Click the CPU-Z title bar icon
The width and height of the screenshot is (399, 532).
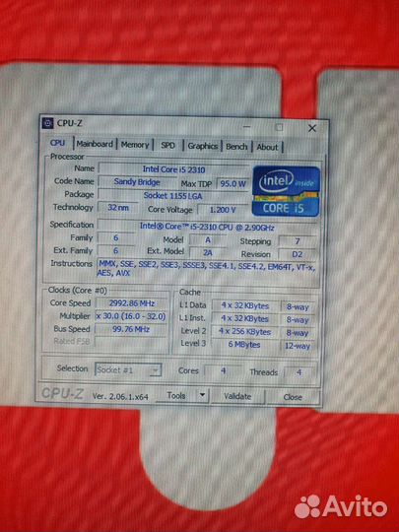[47, 123]
